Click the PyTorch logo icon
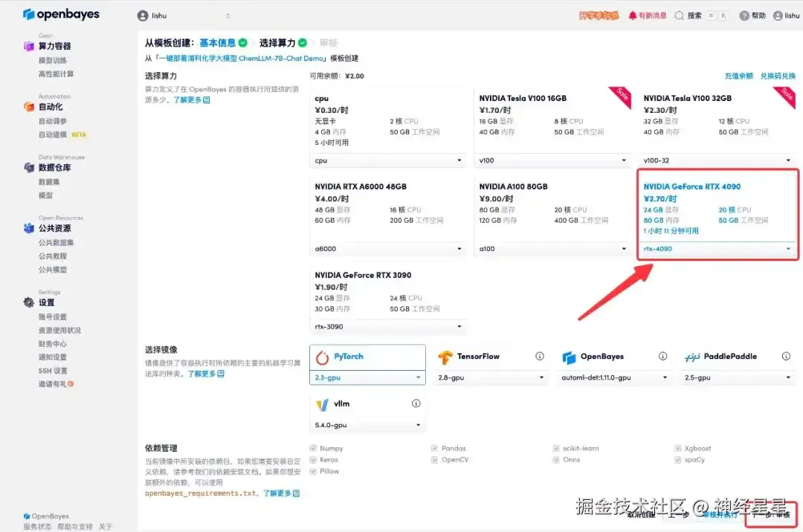Screen dimensions: 803x532 click(322, 357)
